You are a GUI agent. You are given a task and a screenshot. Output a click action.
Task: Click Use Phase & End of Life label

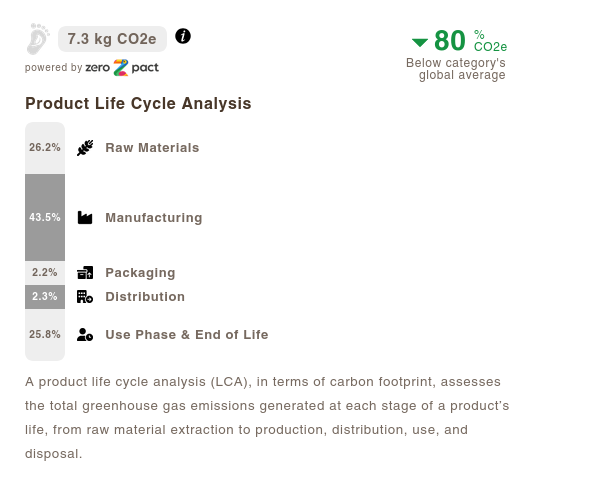click(187, 334)
